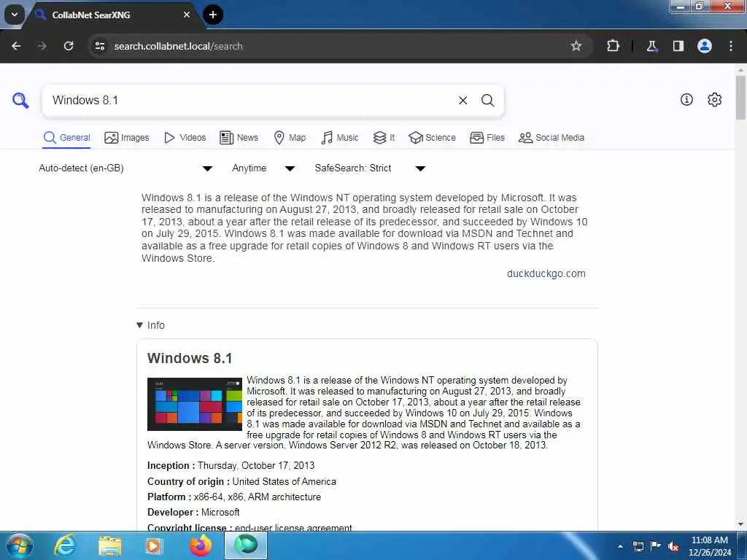Clear the search query with X
This screenshot has height=560, width=747.
pyautogui.click(x=462, y=101)
